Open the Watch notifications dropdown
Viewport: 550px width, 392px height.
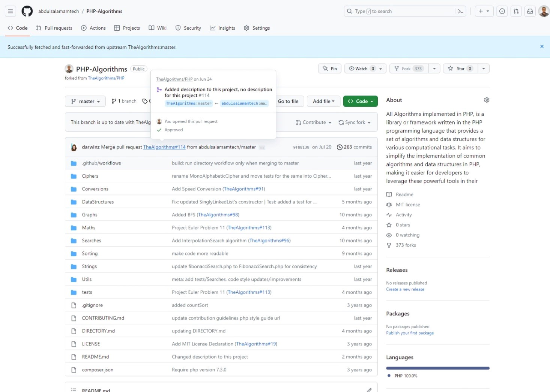365,69
